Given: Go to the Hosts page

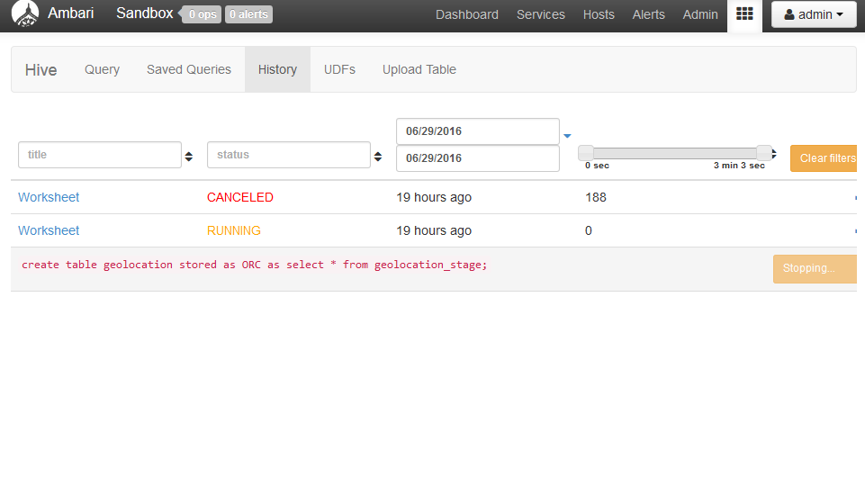Looking at the screenshot, I should pyautogui.click(x=599, y=14).
